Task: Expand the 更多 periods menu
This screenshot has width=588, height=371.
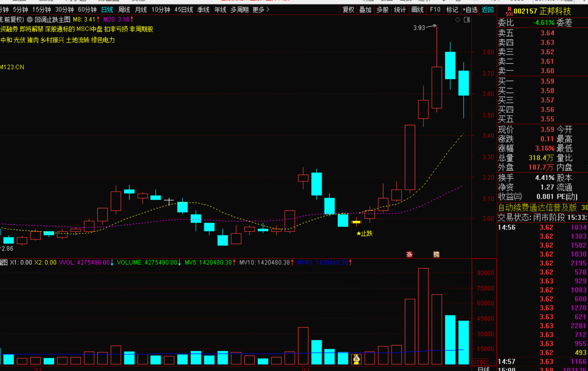Action: click(x=261, y=10)
